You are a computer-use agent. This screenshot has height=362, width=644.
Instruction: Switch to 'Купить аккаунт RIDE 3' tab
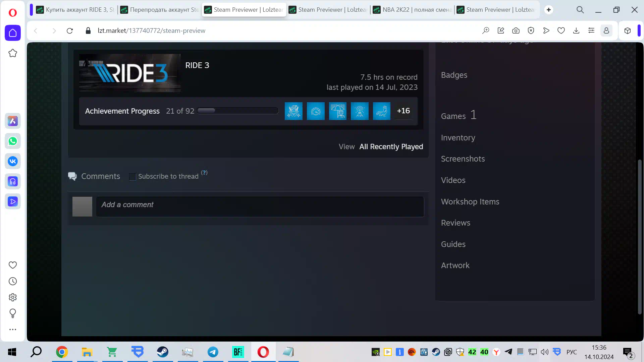[75, 10]
